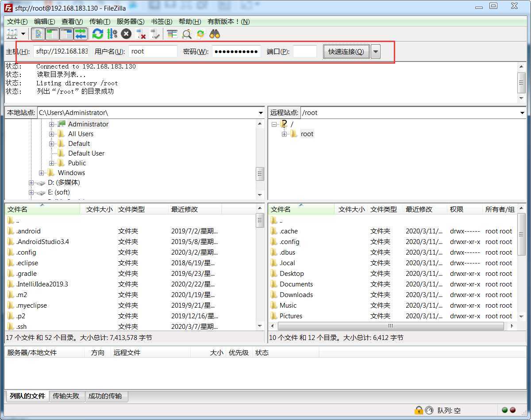The height and width of the screenshot is (420, 531).
Task: Open the 传输(T) menu
Action: click(x=100, y=22)
